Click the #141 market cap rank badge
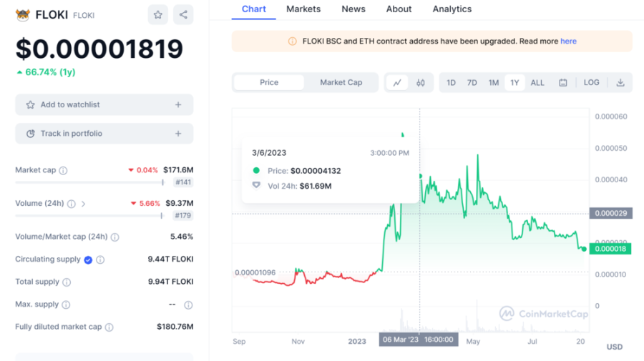Viewport: 644px width, 361px height. coord(183,182)
